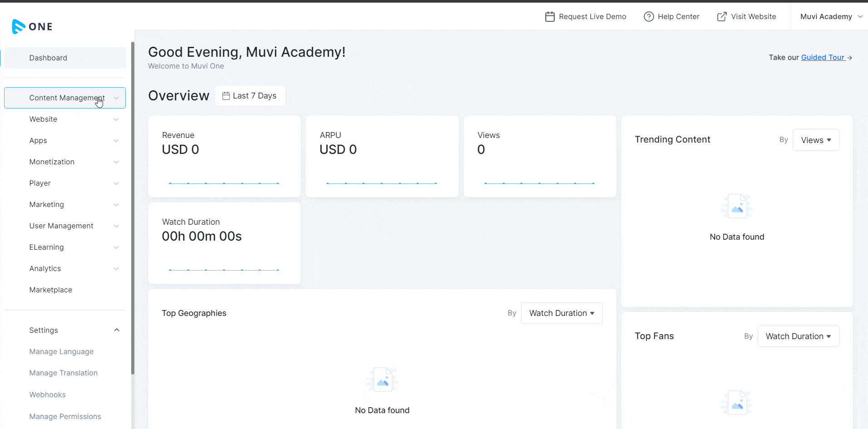Expand the Monetization menu chevron
Screen dimensions: 868x429
tap(116, 162)
